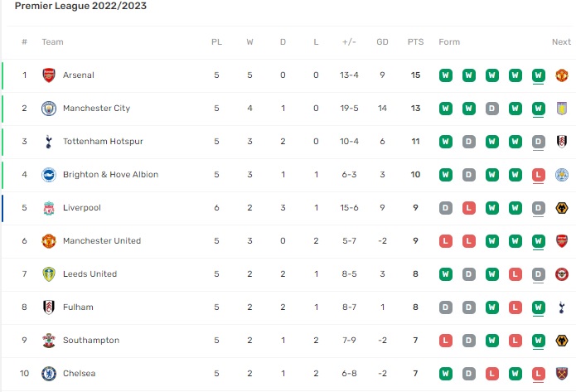
Task: Click Arsenal's next opponent Manchester United badge
Action: pyautogui.click(x=562, y=75)
